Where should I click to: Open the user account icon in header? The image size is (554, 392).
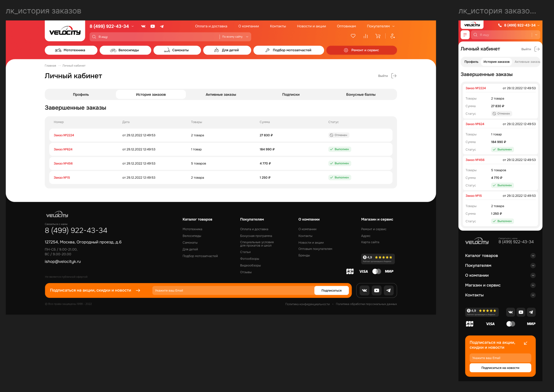pos(392,36)
